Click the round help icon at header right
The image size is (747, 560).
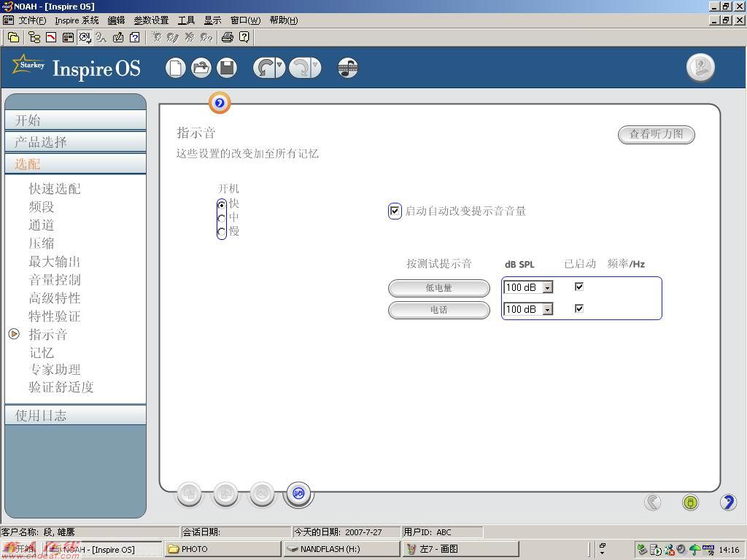coord(700,67)
